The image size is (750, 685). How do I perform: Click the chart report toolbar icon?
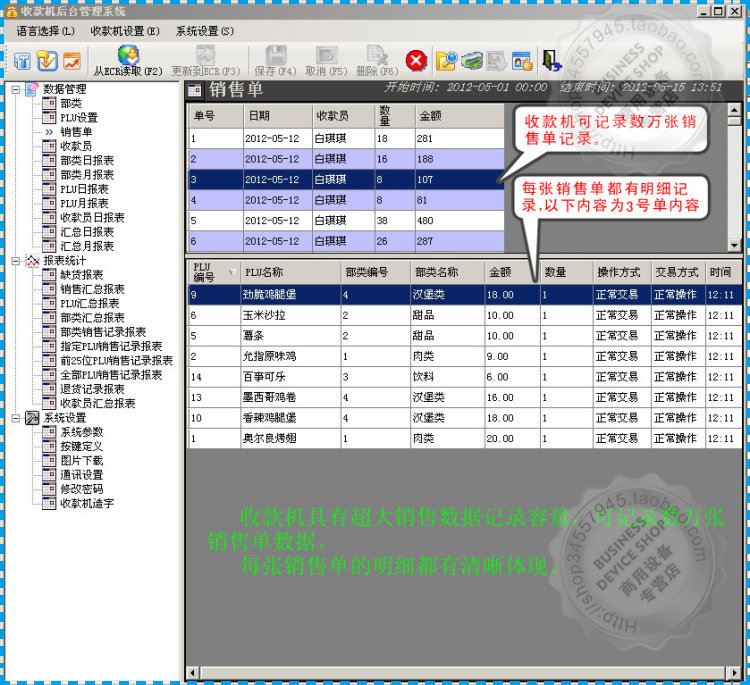coord(72,61)
